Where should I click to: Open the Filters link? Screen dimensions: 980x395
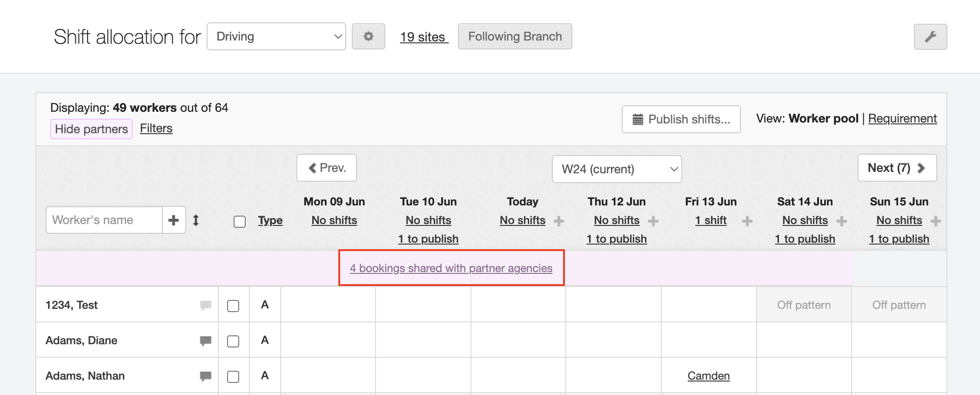point(156,129)
